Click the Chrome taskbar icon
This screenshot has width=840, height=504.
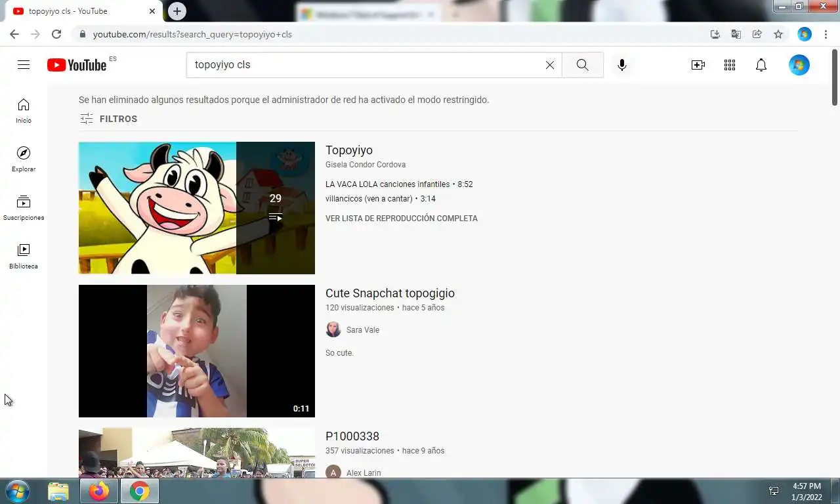click(x=139, y=491)
